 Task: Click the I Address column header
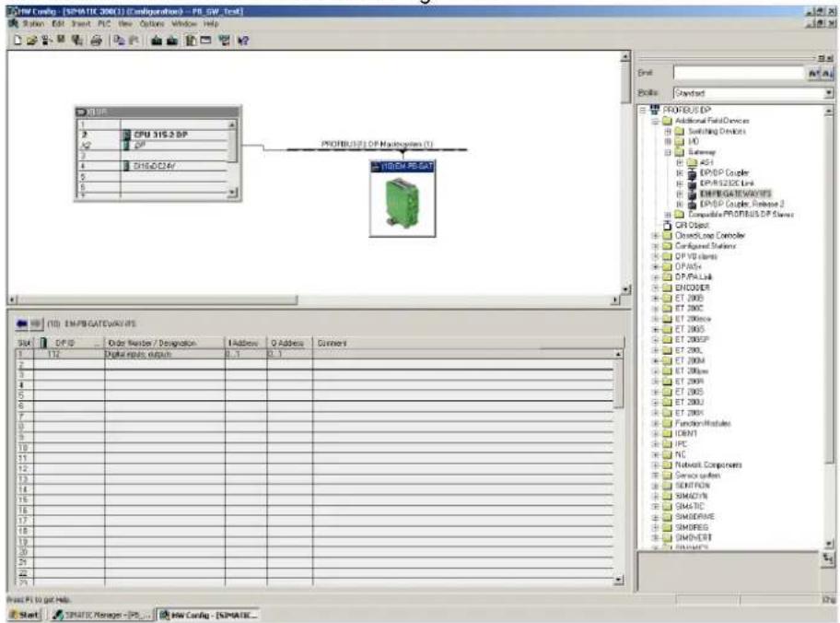click(x=245, y=343)
